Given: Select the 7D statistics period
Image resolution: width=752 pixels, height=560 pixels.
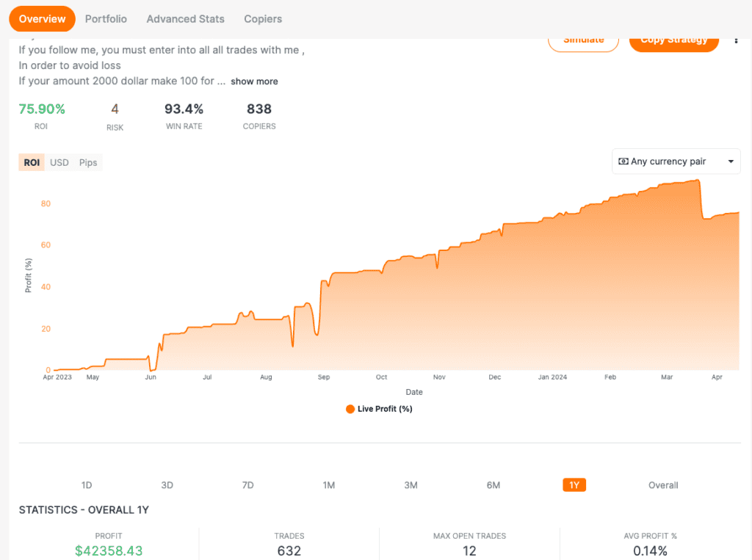Looking at the screenshot, I should (x=247, y=485).
